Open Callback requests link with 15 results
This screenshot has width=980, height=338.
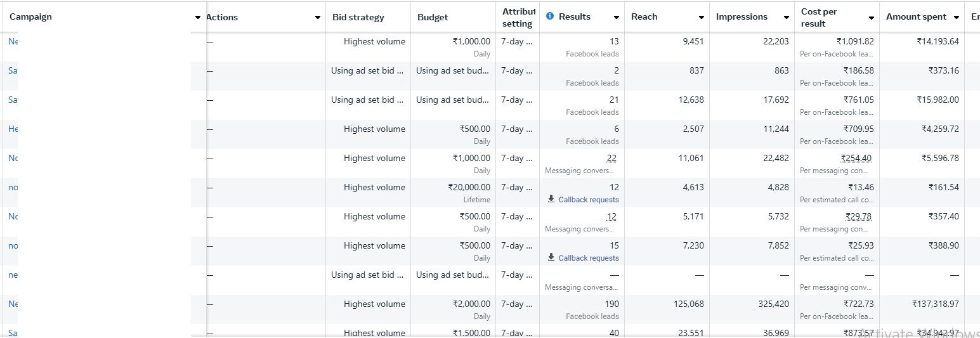click(x=589, y=258)
